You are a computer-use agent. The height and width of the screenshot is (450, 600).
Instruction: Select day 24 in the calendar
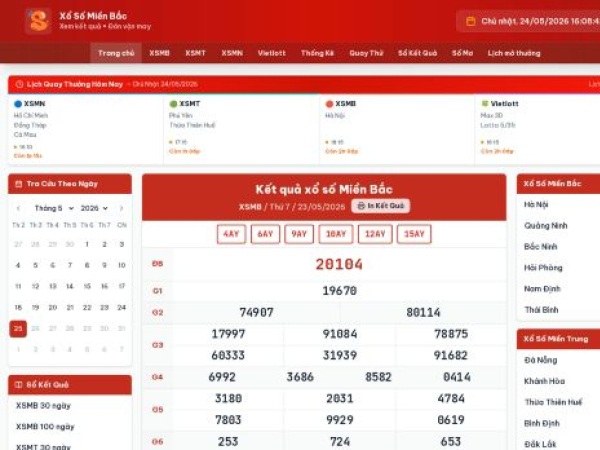coord(121,307)
